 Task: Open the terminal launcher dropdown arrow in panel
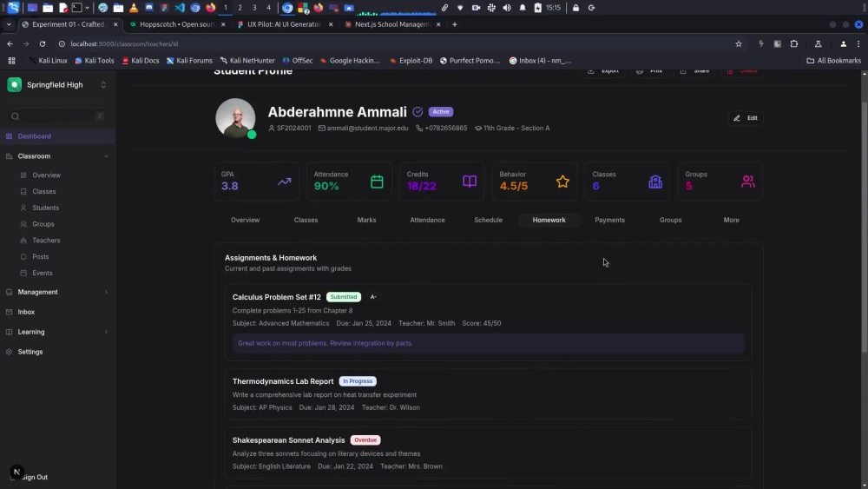[87, 8]
